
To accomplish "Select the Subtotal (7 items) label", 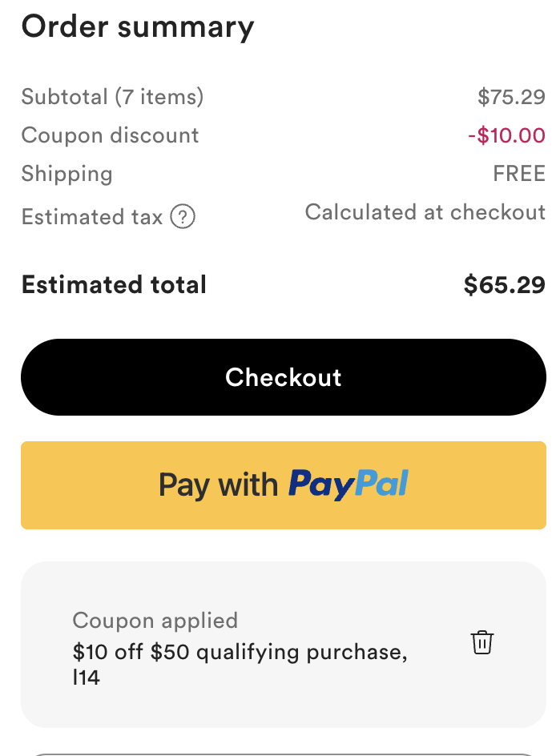I will click(x=113, y=97).
